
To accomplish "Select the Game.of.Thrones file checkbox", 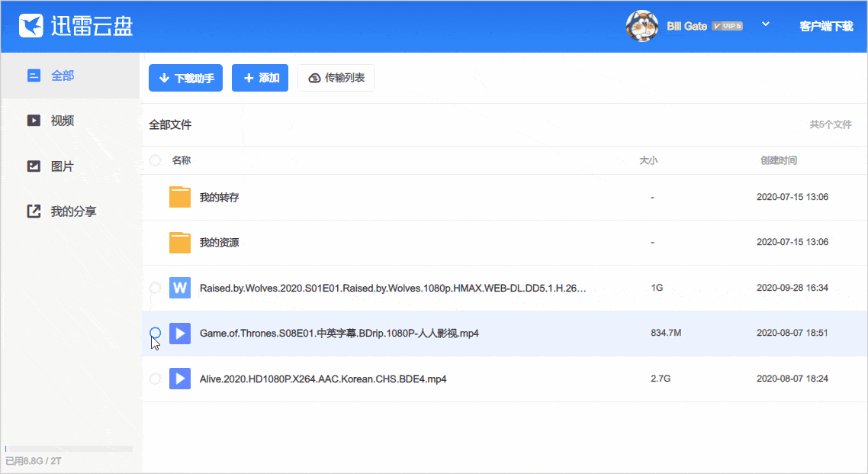I will (156, 333).
